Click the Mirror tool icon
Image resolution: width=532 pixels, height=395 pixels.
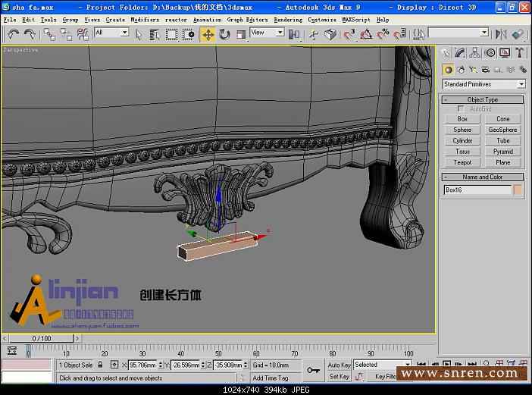pyautogui.click(x=500, y=34)
